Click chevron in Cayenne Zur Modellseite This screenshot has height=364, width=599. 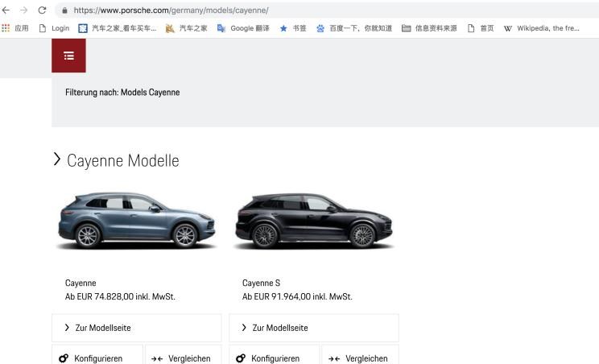click(x=67, y=327)
